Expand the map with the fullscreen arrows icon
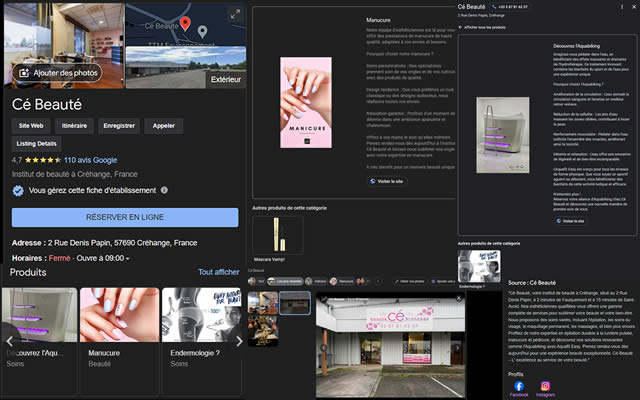This screenshot has width=640, height=400. pos(235,14)
